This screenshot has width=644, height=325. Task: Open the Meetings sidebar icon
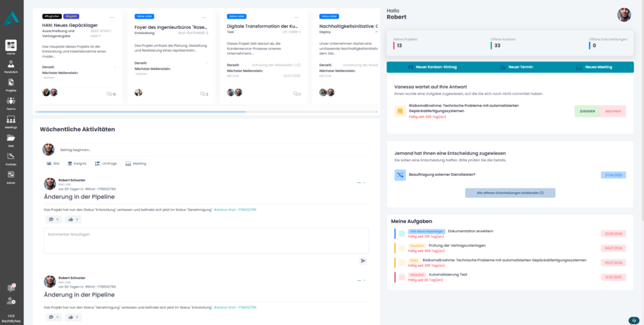click(x=11, y=120)
